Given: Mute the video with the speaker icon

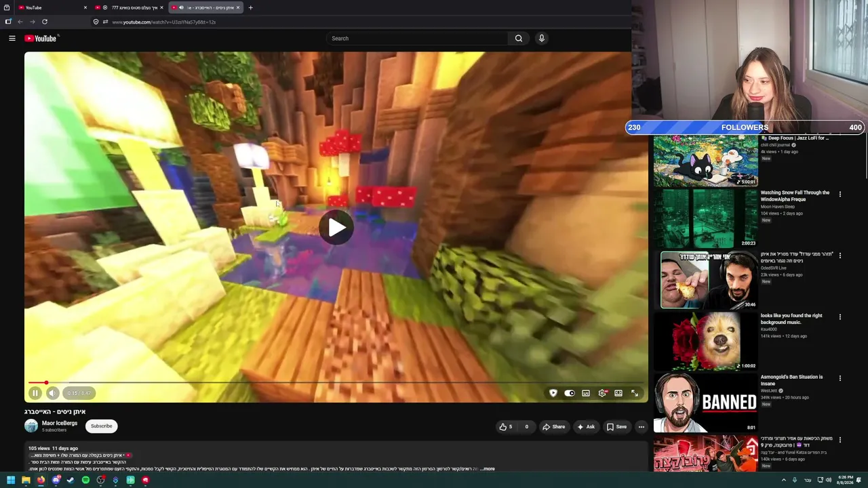Looking at the screenshot, I should 53,393.
